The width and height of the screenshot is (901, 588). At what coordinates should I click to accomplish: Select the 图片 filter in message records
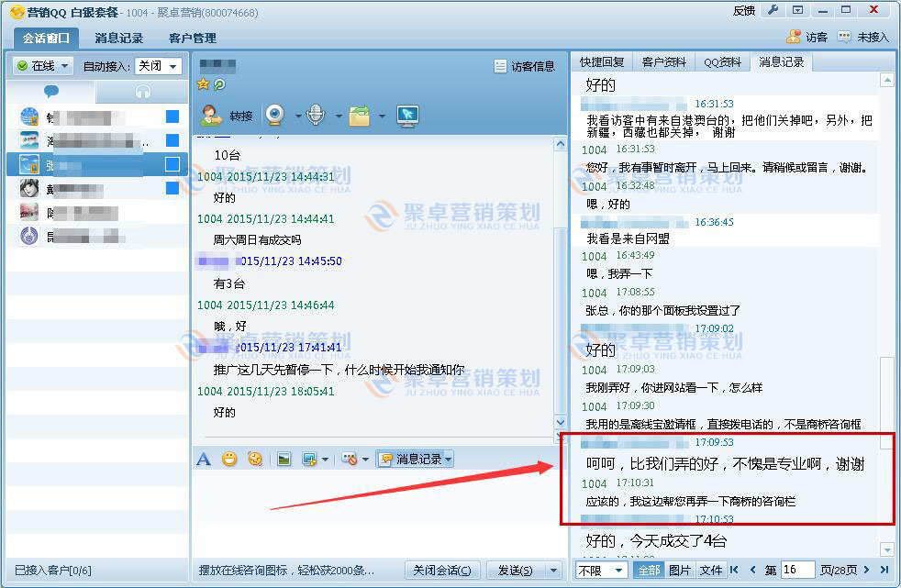coord(680,570)
